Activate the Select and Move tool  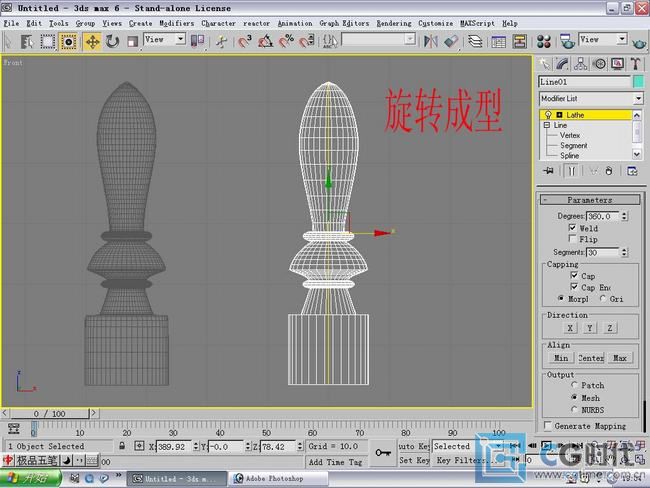(x=92, y=41)
